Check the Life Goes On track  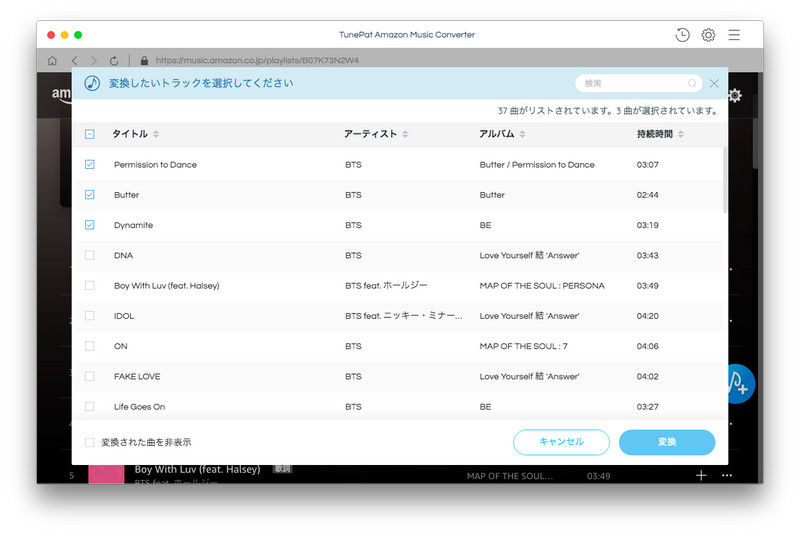tap(90, 406)
